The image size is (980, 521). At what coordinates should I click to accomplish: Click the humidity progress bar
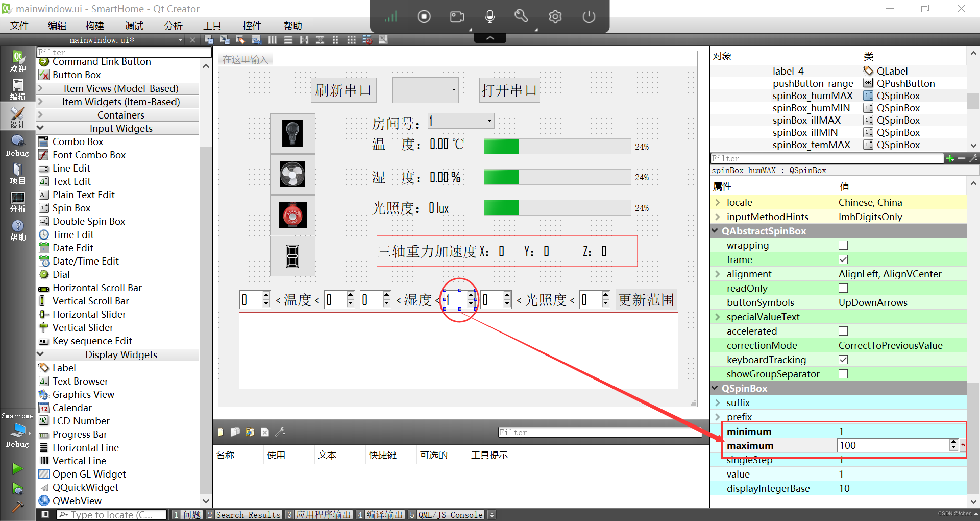[557, 177]
